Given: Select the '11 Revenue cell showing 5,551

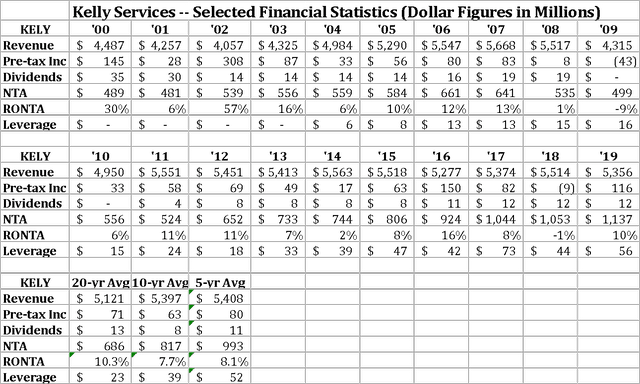Looking at the screenshot, I should 160,172.
